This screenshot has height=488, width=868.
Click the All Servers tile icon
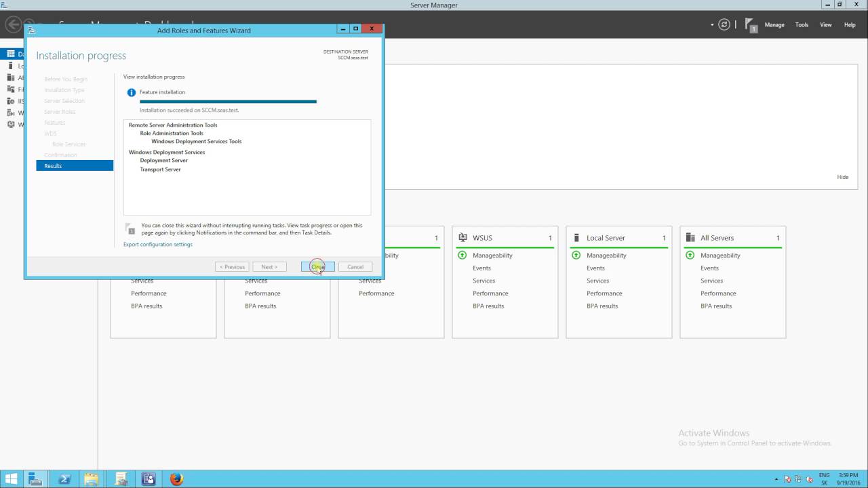[690, 238]
